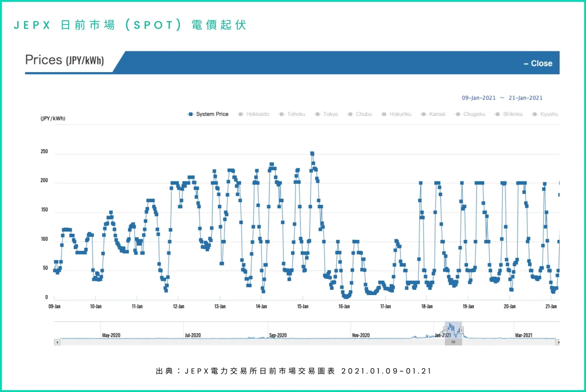Screen dimensions: 586x392
Task: Show the Kyushu price line
Action: tap(545, 114)
